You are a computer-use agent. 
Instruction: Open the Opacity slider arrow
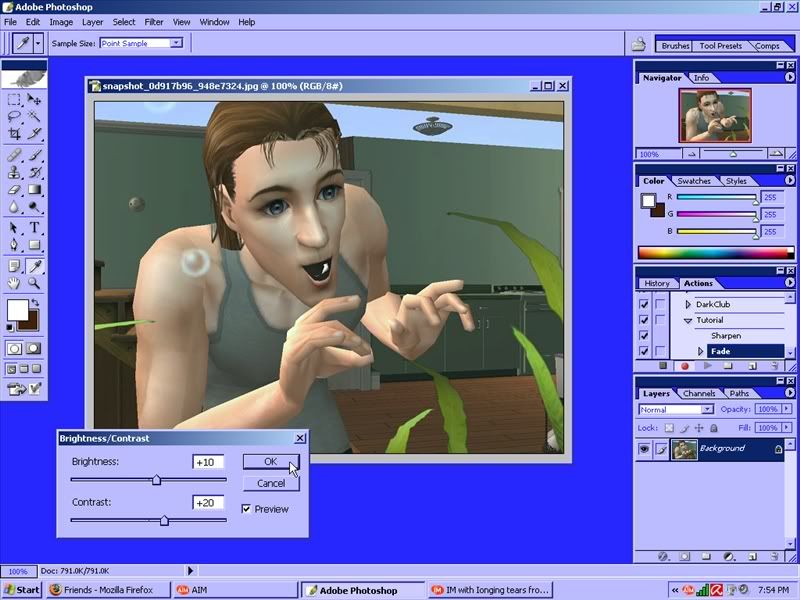(x=786, y=409)
